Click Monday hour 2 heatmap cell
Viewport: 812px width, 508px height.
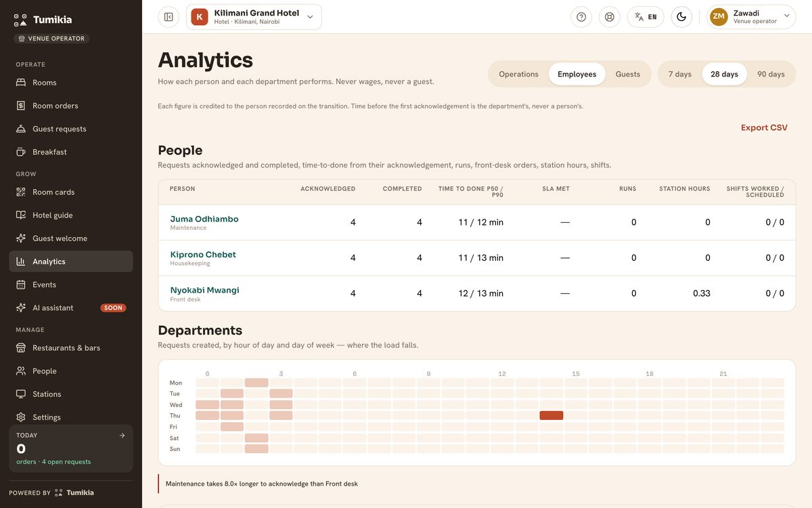tap(256, 383)
